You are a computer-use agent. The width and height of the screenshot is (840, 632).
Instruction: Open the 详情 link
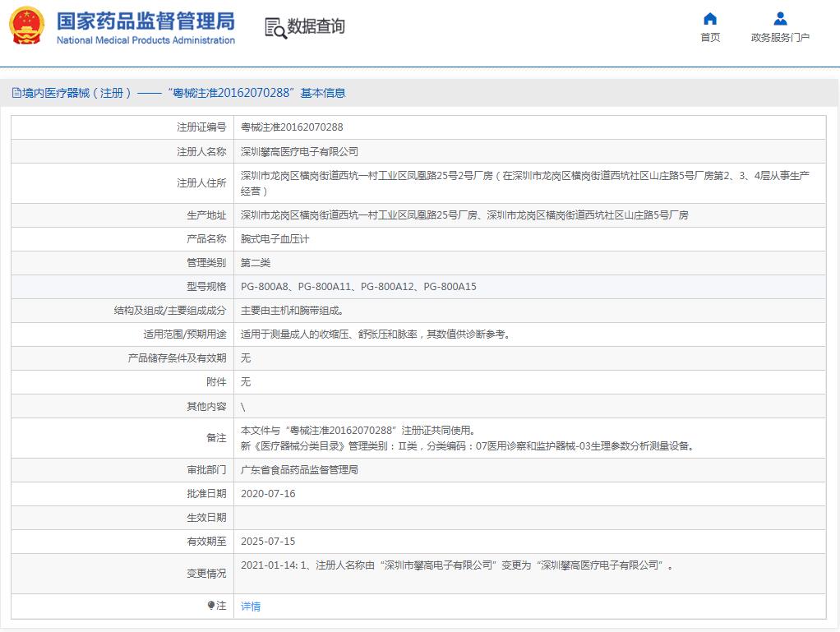[x=251, y=607]
